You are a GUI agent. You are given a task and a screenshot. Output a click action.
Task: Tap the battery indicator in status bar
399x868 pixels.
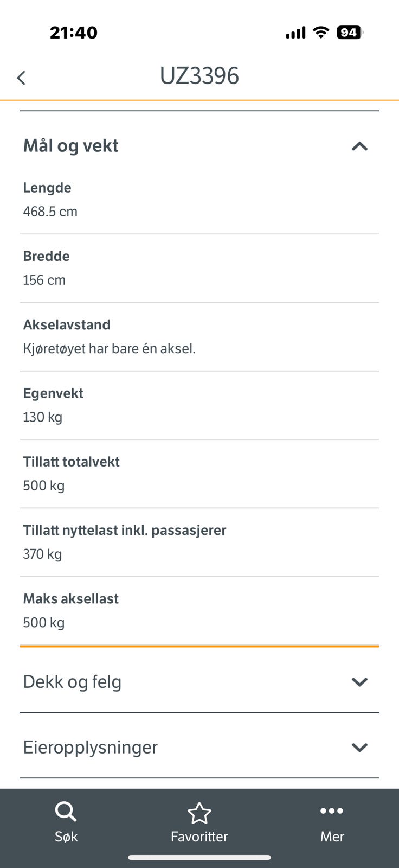(x=349, y=33)
